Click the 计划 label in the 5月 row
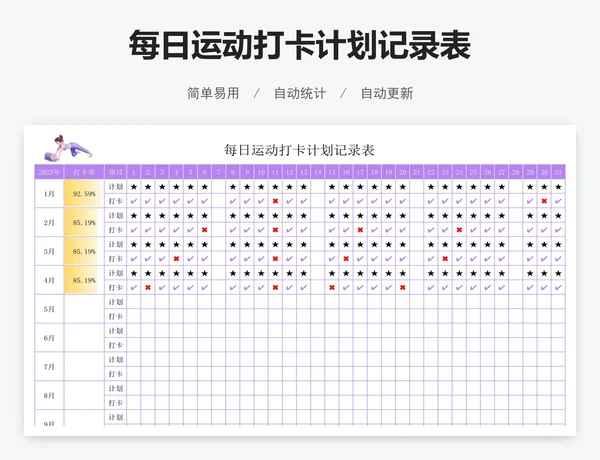 pos(116,302)
